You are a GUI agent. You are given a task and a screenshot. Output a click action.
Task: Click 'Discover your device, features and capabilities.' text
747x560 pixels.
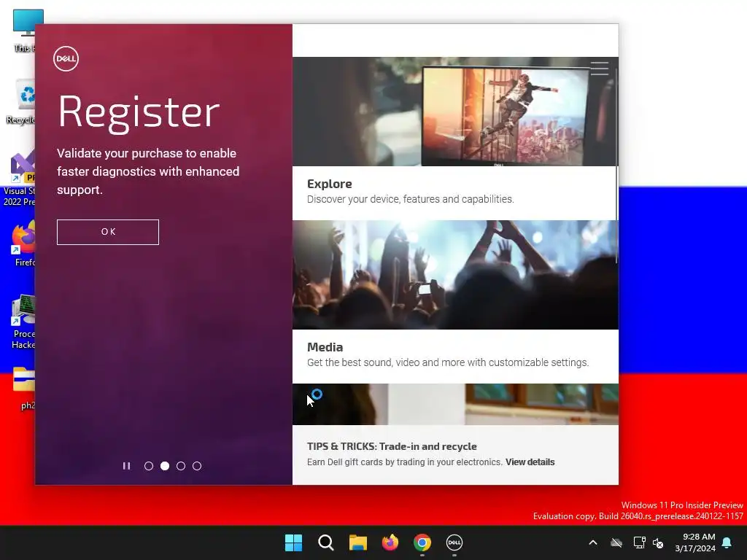tap(410, 199)
